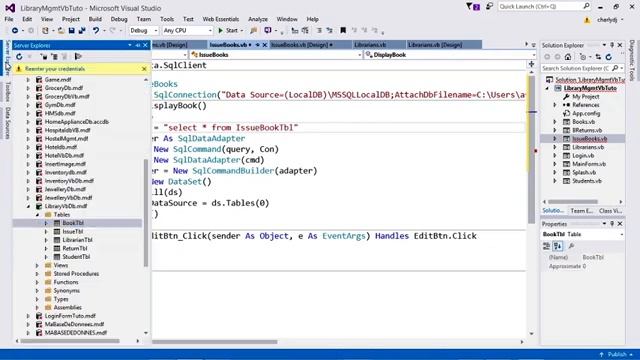The height and width of the screenshot is (360, 640).
Task: Click the New Project toolbar icon
Action: pos(45,31)
